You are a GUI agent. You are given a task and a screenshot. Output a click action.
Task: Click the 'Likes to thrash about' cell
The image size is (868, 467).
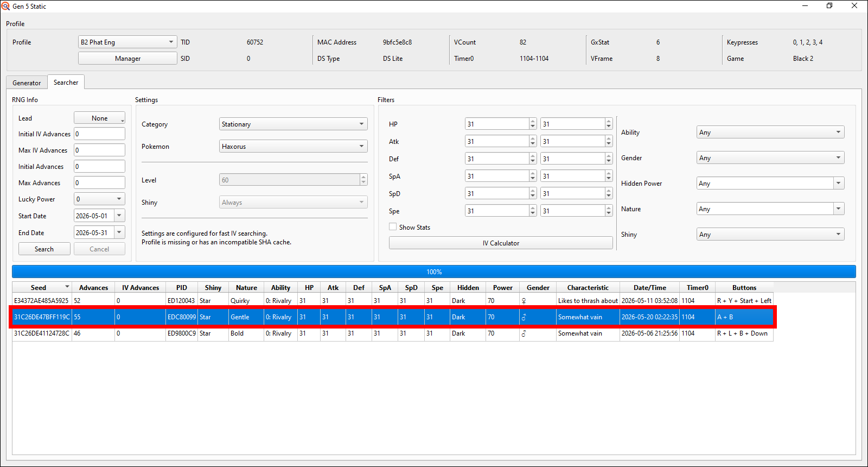588,300
